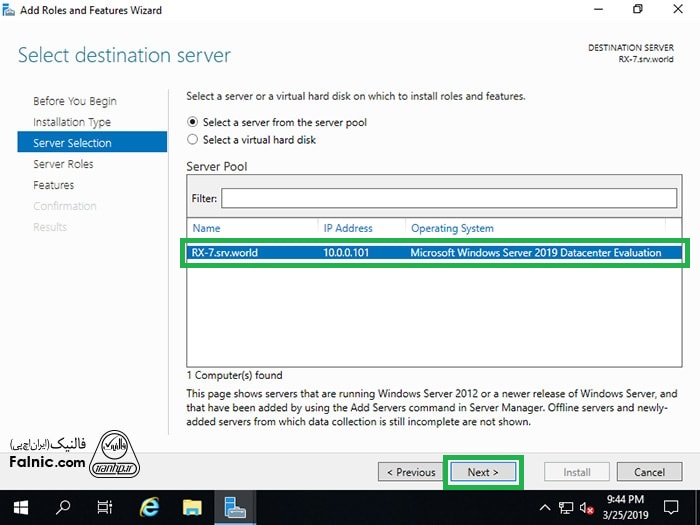
Task: Jump to the Server Roles step
Action: 63,164
